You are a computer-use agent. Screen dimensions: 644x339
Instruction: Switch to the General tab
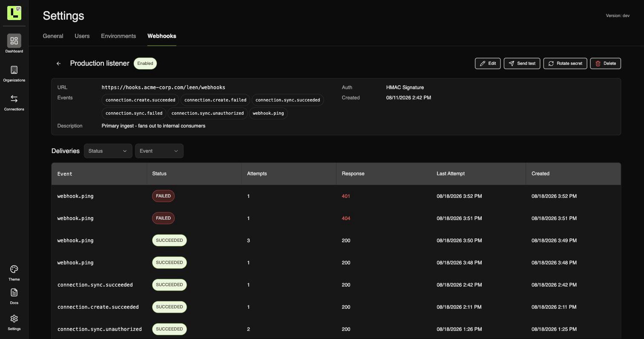click(53, 36)
